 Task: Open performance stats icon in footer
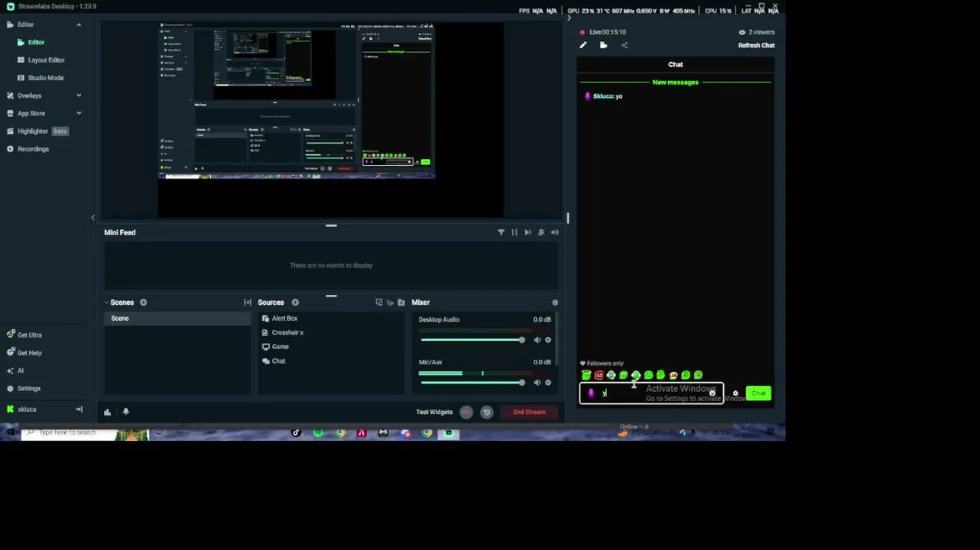108,412
